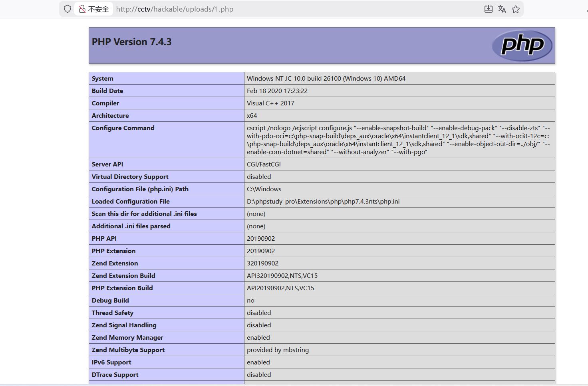Screen dimensions: 588x386
Task: Open the insecure connection lock icon
Action: [x=82, y=9]
